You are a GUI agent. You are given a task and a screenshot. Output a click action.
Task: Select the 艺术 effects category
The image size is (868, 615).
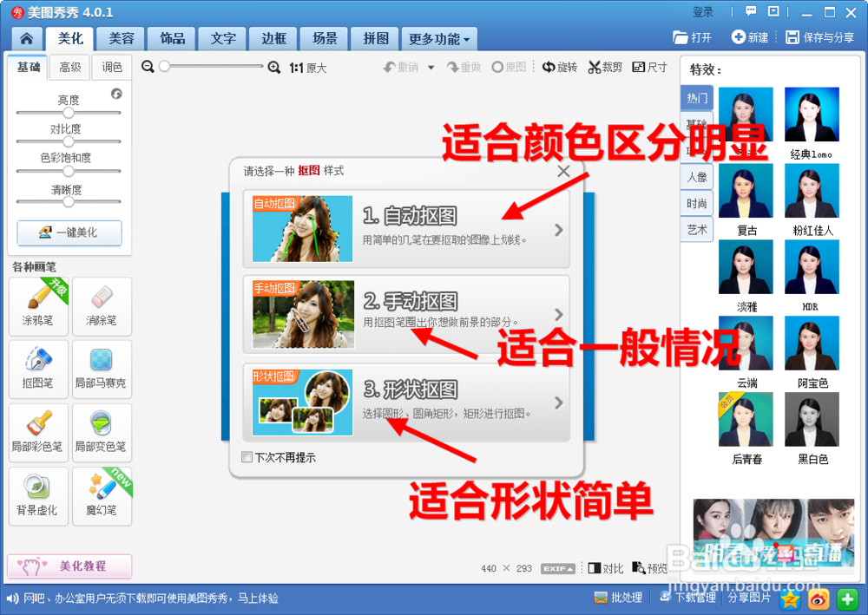[x=697, y=230]
